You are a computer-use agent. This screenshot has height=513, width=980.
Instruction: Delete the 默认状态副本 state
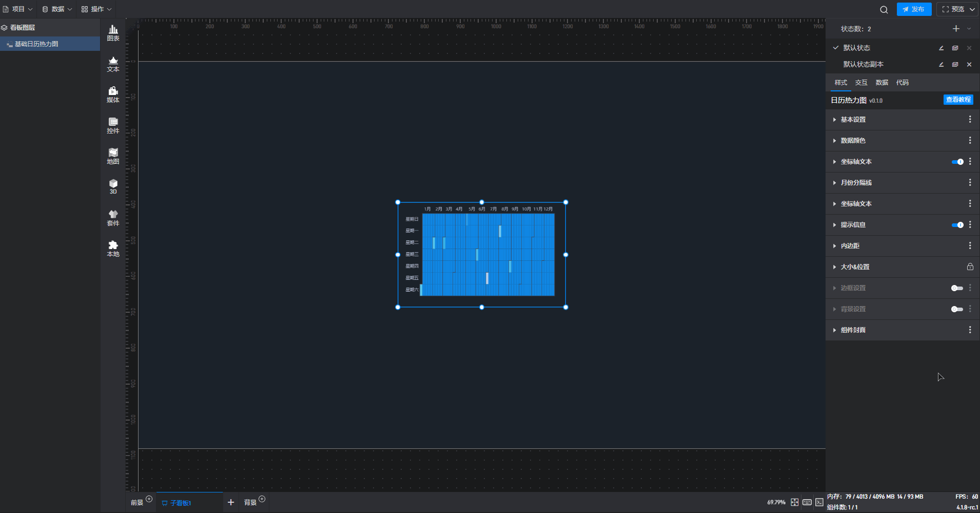click(969, 64)
